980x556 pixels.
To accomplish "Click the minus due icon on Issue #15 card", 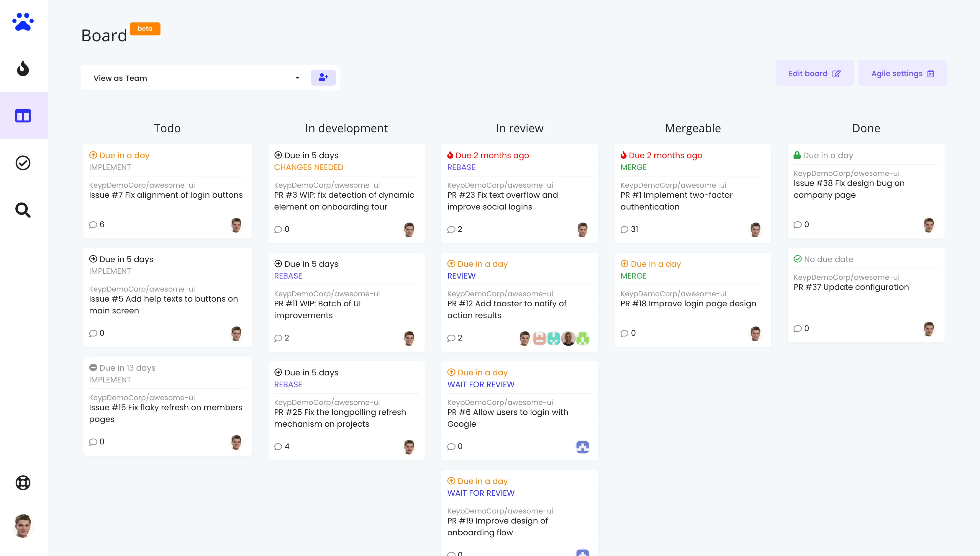I will coord(94,367).
